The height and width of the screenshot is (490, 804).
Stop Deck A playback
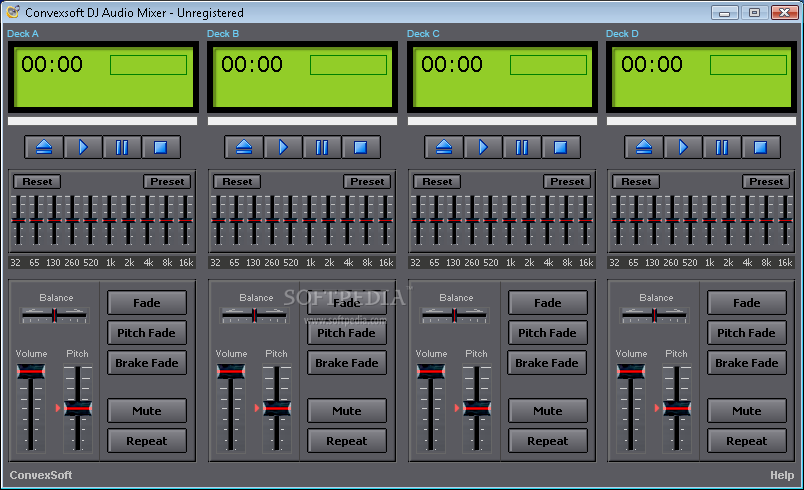(161, 148)
